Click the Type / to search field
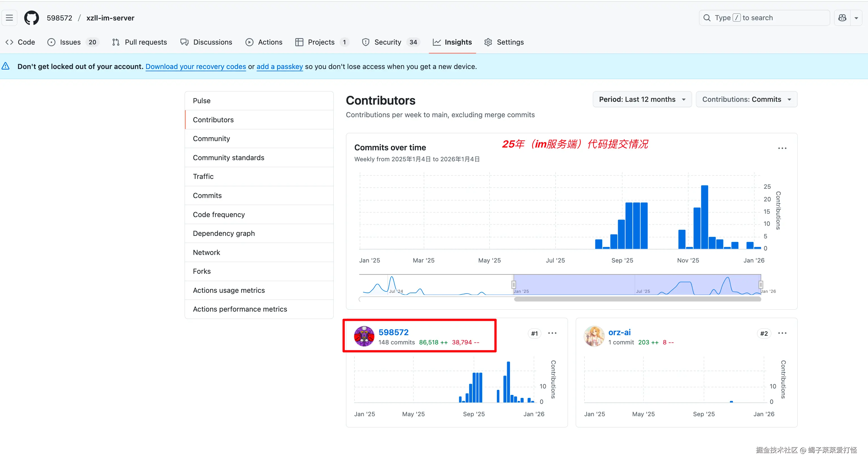This screenshot has height=465, width=868. (x=764, y=18)
